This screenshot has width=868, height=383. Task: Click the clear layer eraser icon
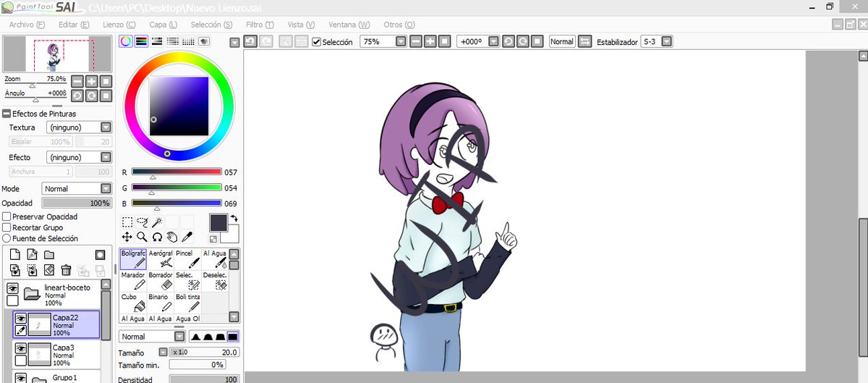(x=49, y=270)
